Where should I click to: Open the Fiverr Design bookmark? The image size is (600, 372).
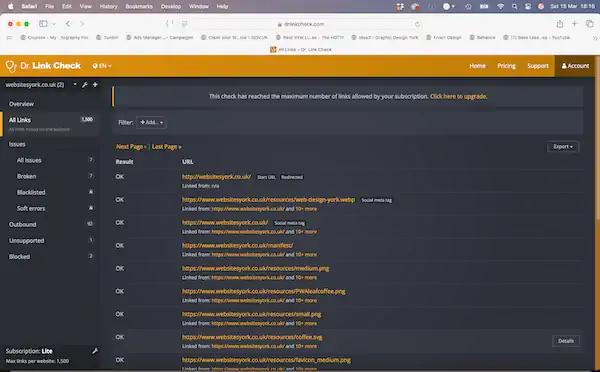pyautogui.click(x=443, y=38)
